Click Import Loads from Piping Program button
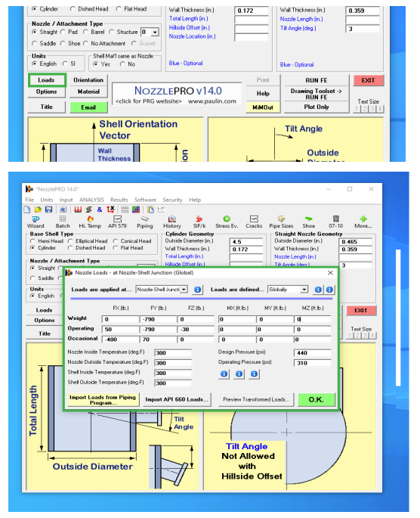420x518 pixels. tap(103, 400)
